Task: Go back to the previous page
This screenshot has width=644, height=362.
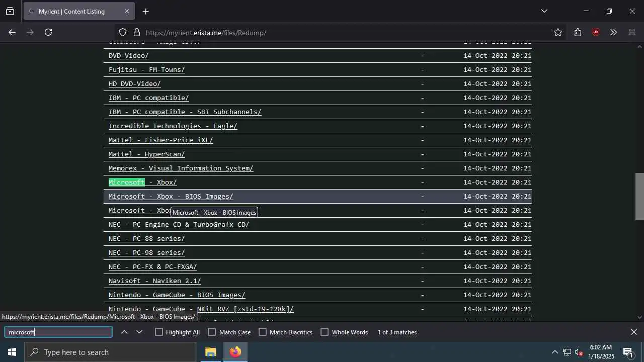Action: click(x=12, y=32)
